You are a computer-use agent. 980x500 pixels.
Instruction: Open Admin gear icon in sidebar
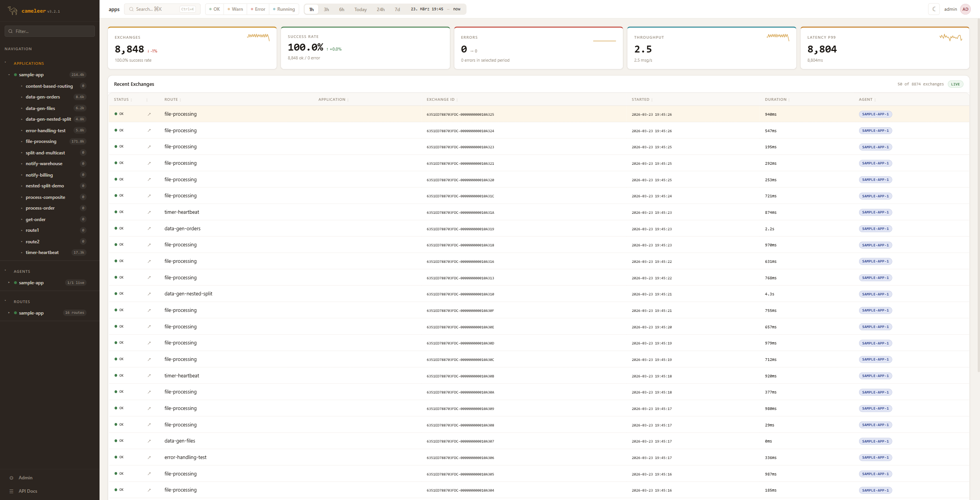tap(11, 478)
